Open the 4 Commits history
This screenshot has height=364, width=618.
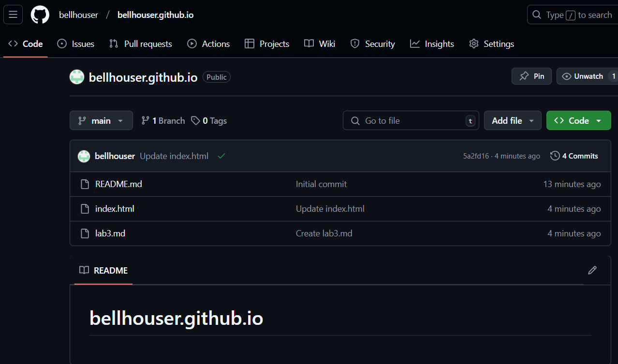pyautogui.click(x=574, y=156)
